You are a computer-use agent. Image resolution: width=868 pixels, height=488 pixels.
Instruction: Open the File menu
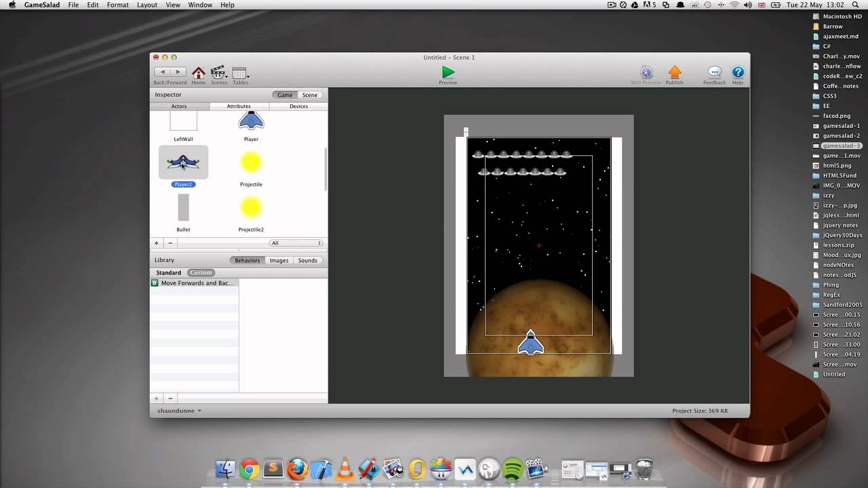[x=73, y=5]
